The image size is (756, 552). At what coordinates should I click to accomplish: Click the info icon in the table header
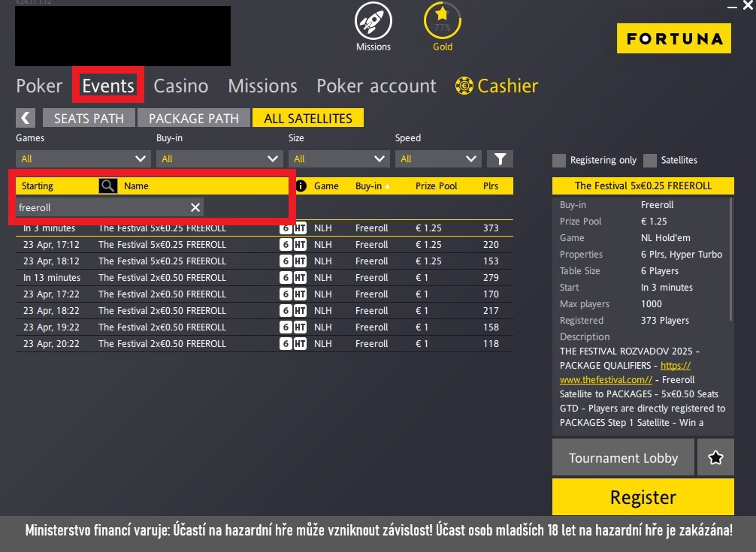pyautogui.click(x=301, y=186)
